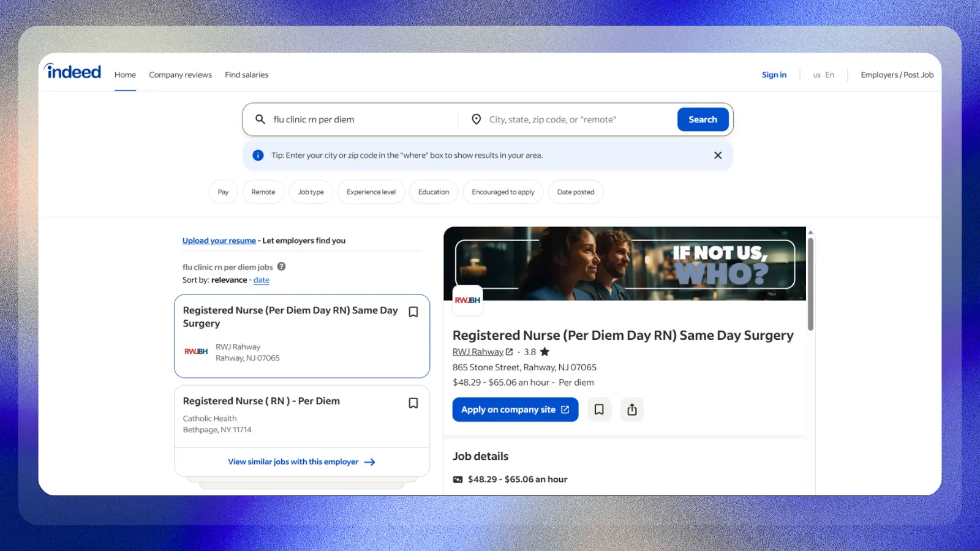This screenshot has height=551, width=980.
Task: Open Company reviews
Action: click(181, 75)
